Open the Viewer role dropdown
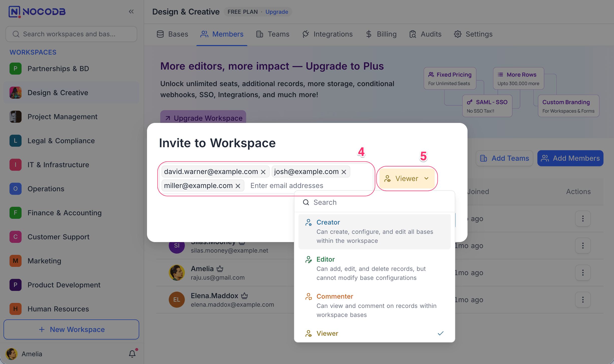This screenshot has width=614, height=364. click(407, 178)
